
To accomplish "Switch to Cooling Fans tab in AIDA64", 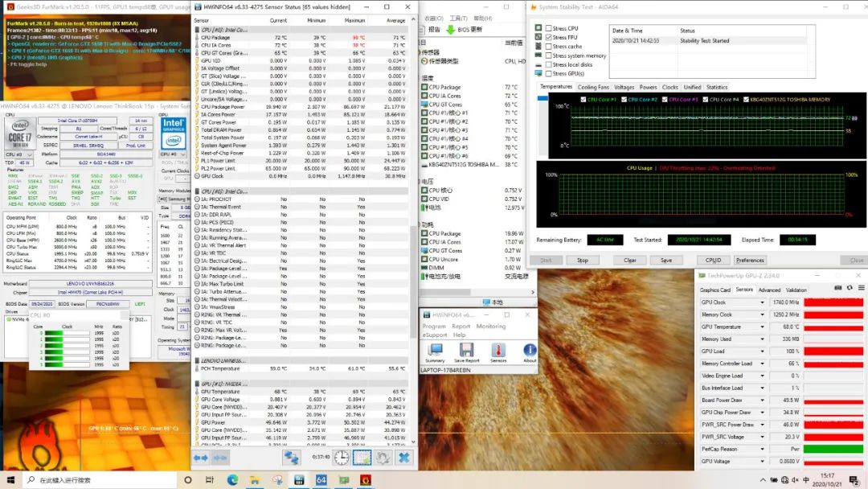I will (x=593, y=87).
